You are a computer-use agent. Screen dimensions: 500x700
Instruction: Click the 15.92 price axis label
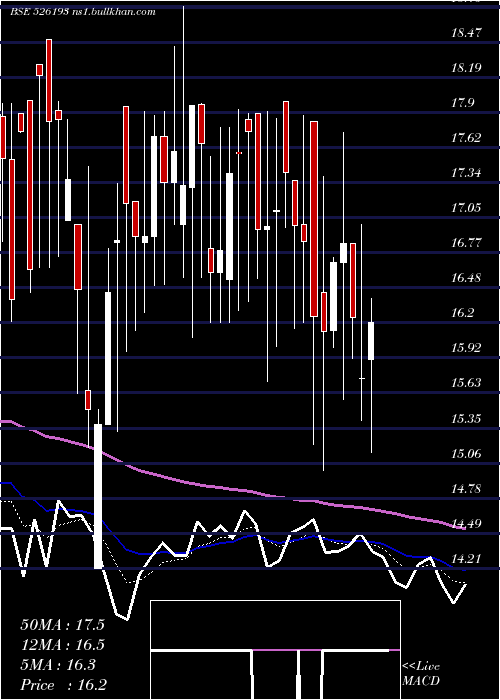[467, 348]
